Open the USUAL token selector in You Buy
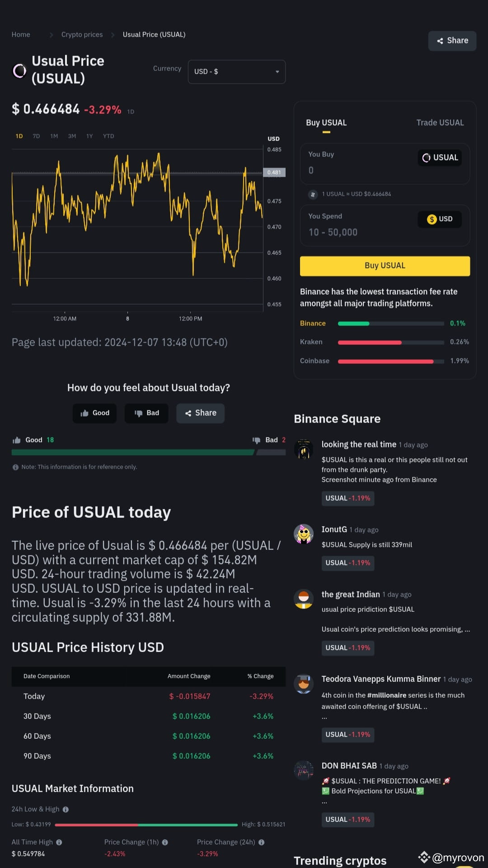 [439, 157]
